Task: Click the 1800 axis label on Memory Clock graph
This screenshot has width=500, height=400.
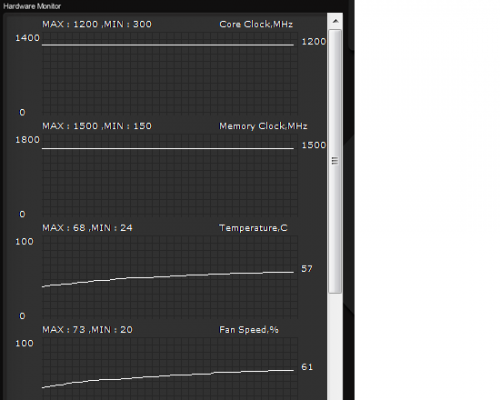Action: (27, 140)
